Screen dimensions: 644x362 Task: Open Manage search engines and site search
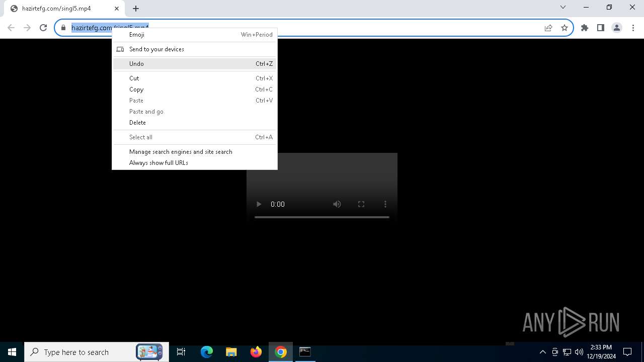[195, 152]
